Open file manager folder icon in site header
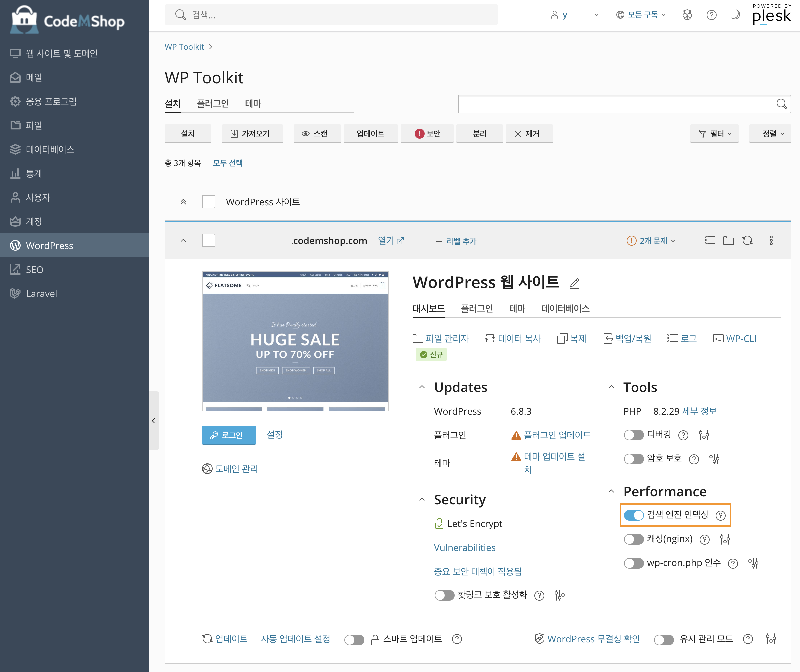The height and width of the screenshot is (672, 800). coord(728,240)
